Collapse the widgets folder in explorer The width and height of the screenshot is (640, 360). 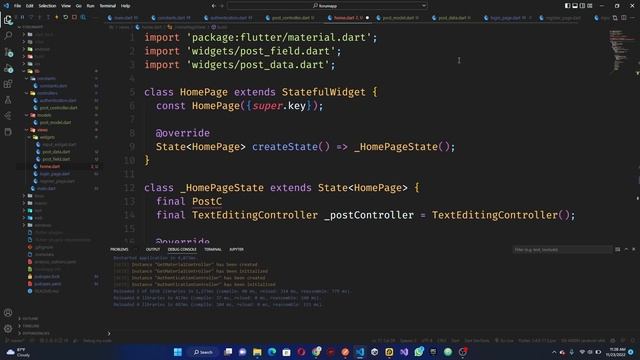click(x=47, y=137)
